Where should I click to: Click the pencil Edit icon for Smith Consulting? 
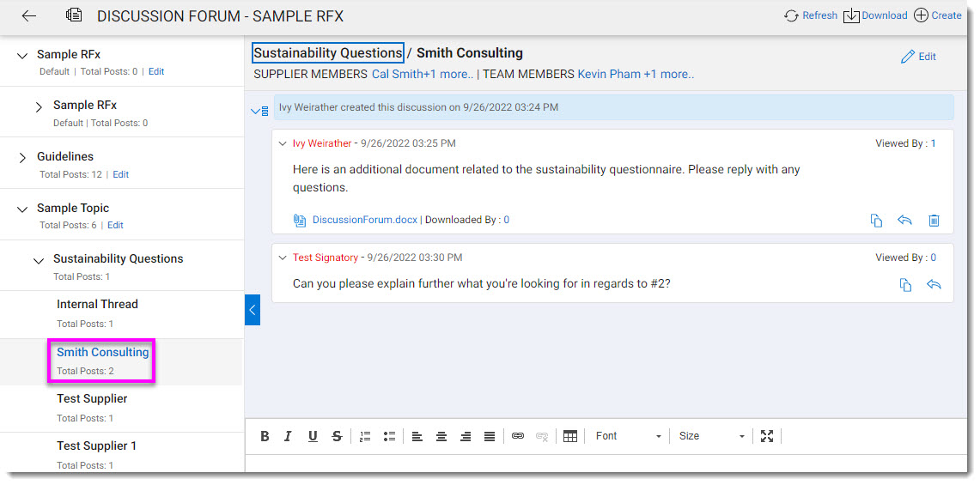908,57
